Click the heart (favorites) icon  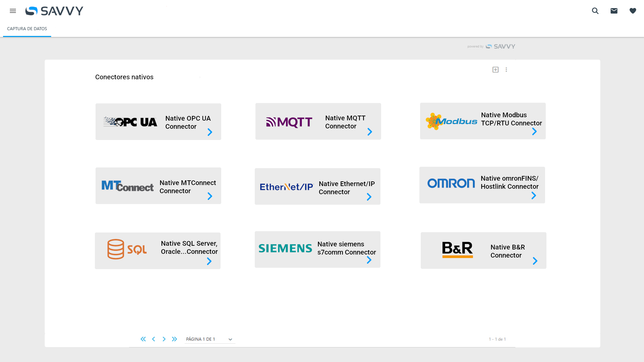[x=633, y=11]
